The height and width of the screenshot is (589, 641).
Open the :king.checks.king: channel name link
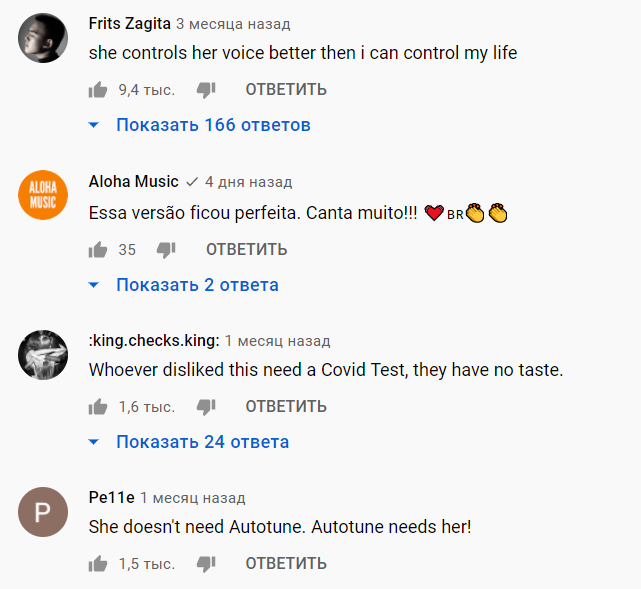pyautogui.click(x=154, y=341)
